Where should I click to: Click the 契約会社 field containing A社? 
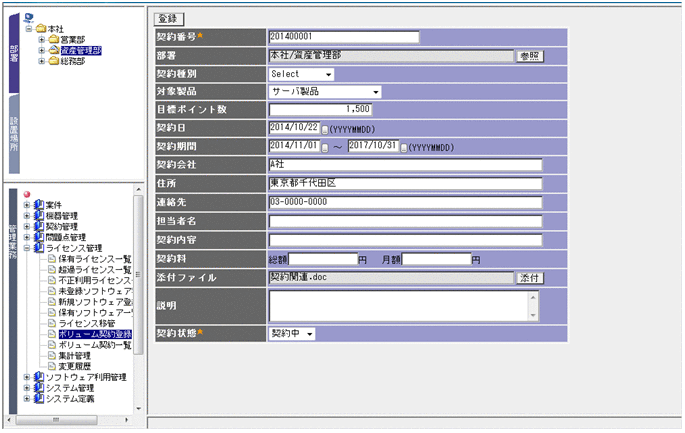[x=405, y=165]
